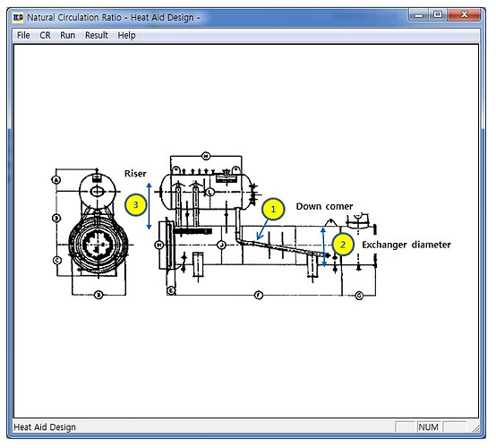Open the Result menu
Viewport: 496px width, 448px height.
point(97,35)
